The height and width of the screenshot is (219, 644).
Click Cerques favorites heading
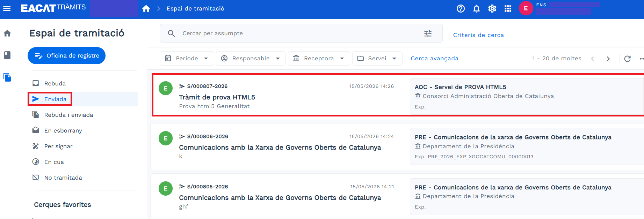point(63,205)
